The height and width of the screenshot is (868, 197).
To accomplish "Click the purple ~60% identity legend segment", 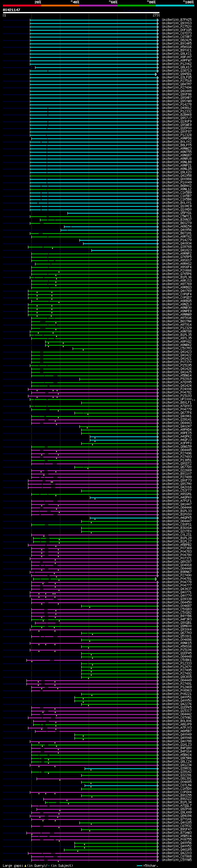I will tap(99, 6).
